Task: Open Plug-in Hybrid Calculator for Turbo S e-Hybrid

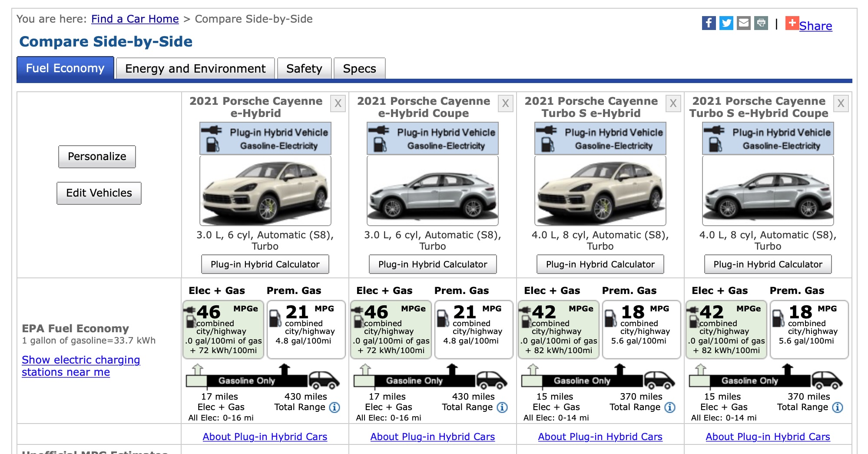Action: tap(600, 264)
